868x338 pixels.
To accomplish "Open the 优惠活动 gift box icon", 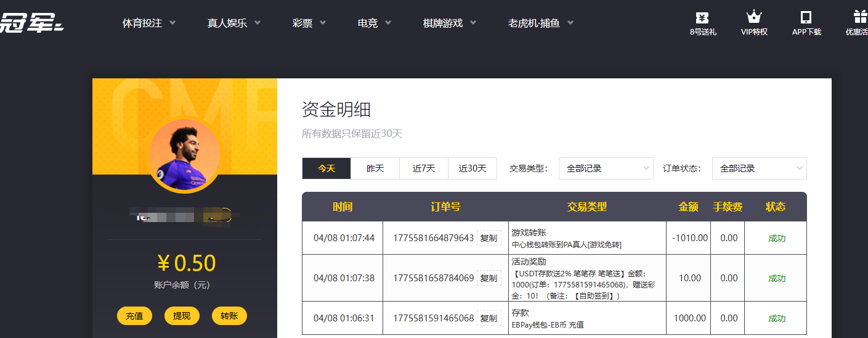I will [859, 17].
